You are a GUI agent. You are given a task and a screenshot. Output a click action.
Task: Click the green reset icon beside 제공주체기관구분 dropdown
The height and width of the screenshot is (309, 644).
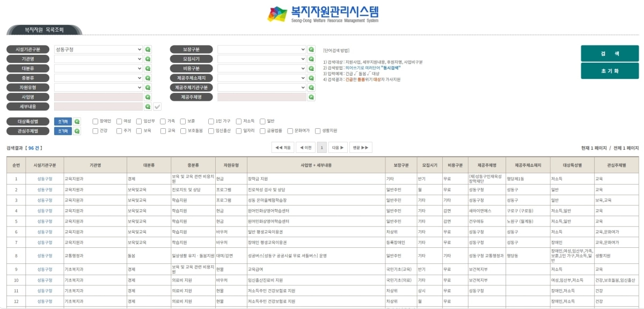coord(311,87)
